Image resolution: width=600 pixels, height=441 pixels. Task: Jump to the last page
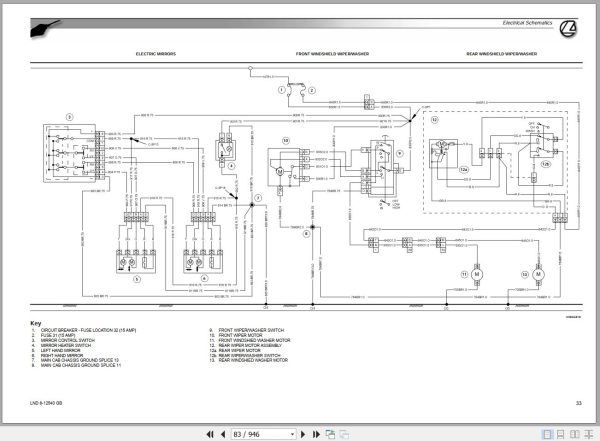click(x=316, y=434)
